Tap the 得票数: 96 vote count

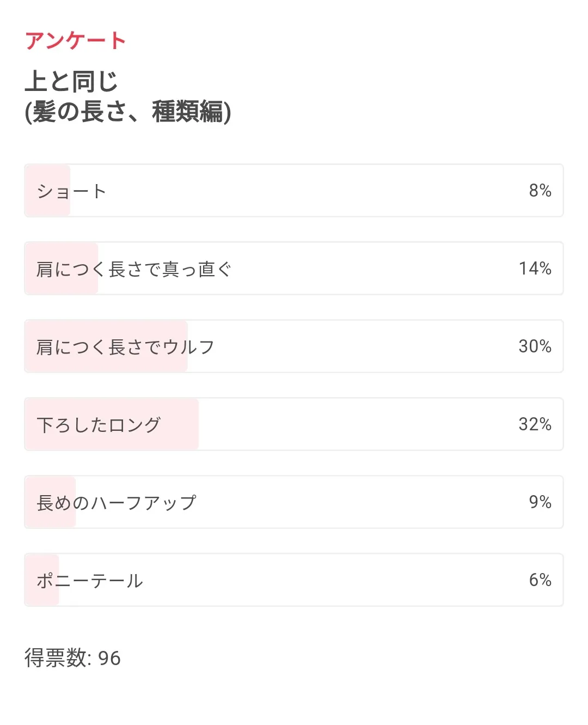point(72,658)
